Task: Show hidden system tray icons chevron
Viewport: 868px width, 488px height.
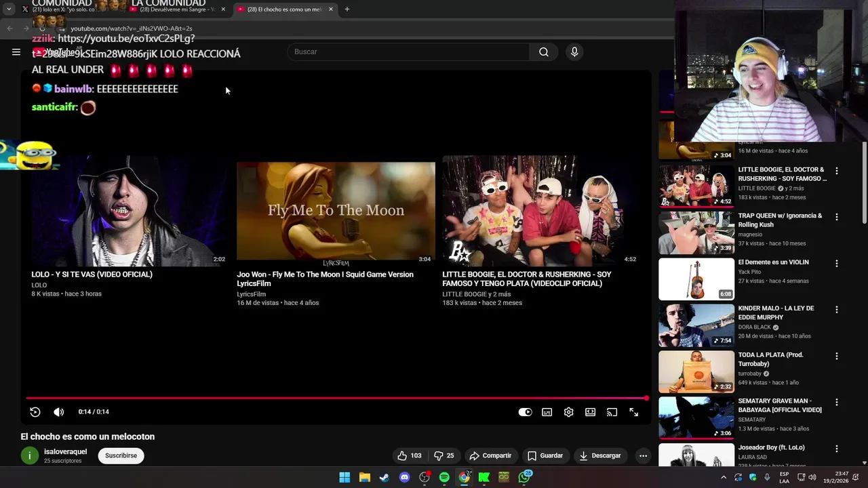Action: (724, 477)
